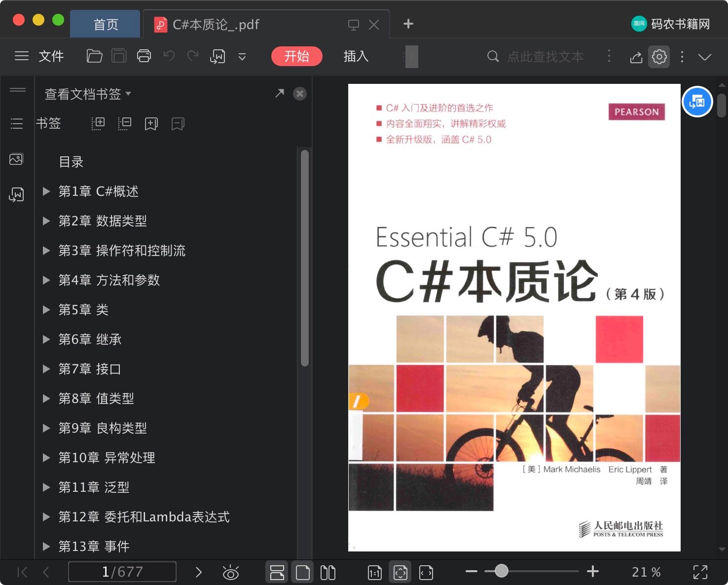
Task: Set actual size 1:1 zoom
Action: pos(375,572)
